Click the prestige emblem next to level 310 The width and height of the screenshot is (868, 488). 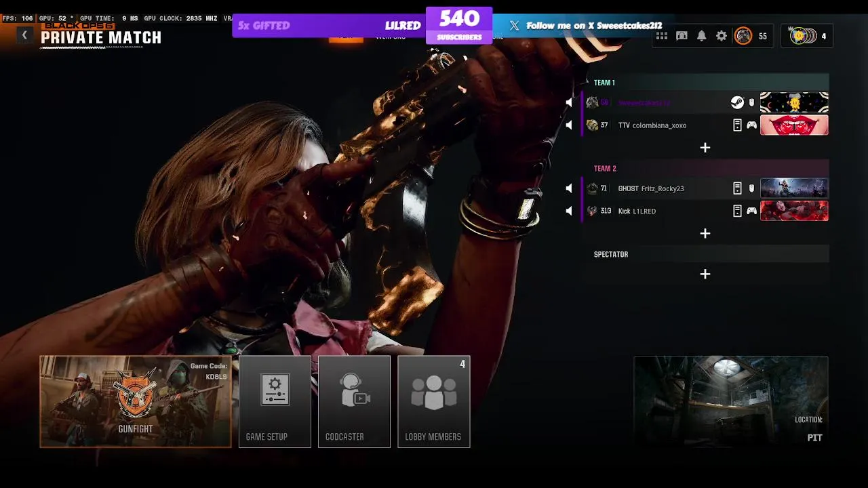click(x=592, y=211)
